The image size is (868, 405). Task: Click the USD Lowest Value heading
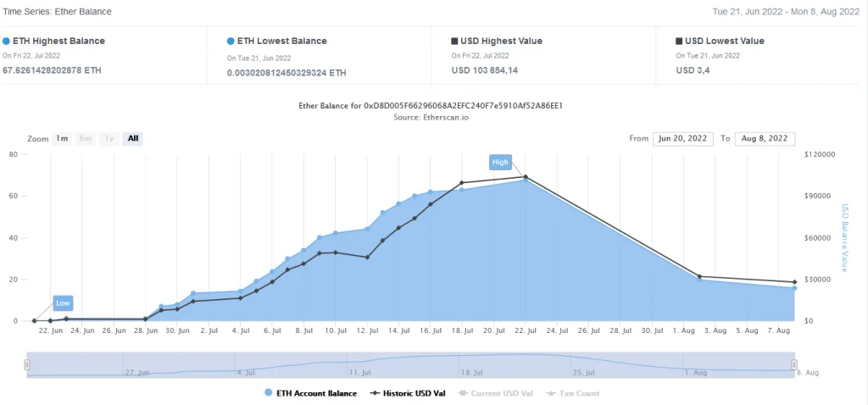725,41
